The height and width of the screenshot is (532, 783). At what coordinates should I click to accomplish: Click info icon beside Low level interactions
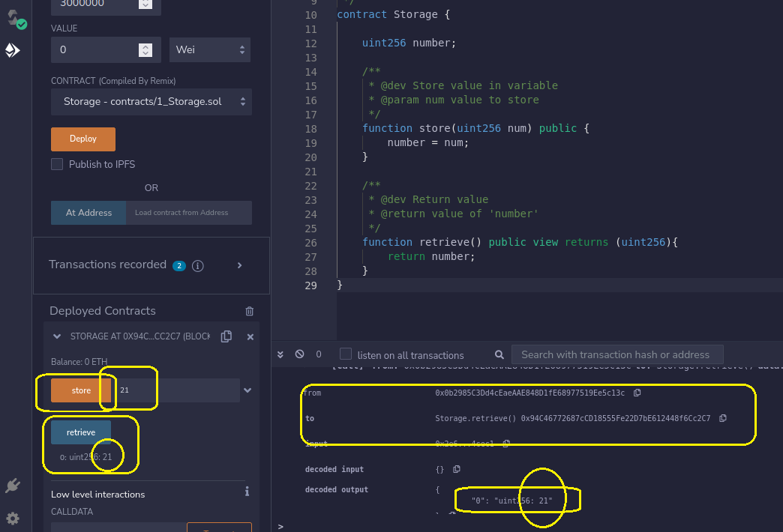[247, 492]
